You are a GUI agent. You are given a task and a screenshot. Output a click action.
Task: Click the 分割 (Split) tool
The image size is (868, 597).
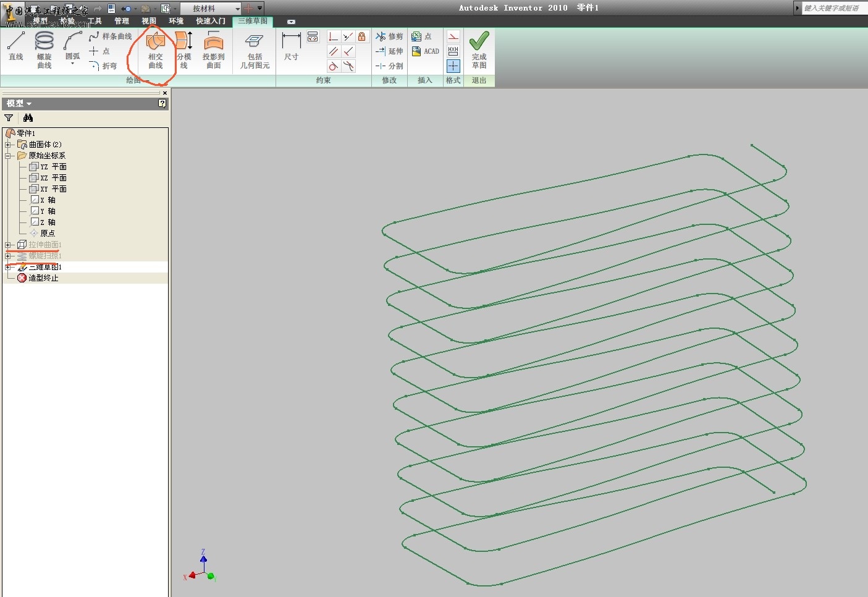(x=389, y=66)
